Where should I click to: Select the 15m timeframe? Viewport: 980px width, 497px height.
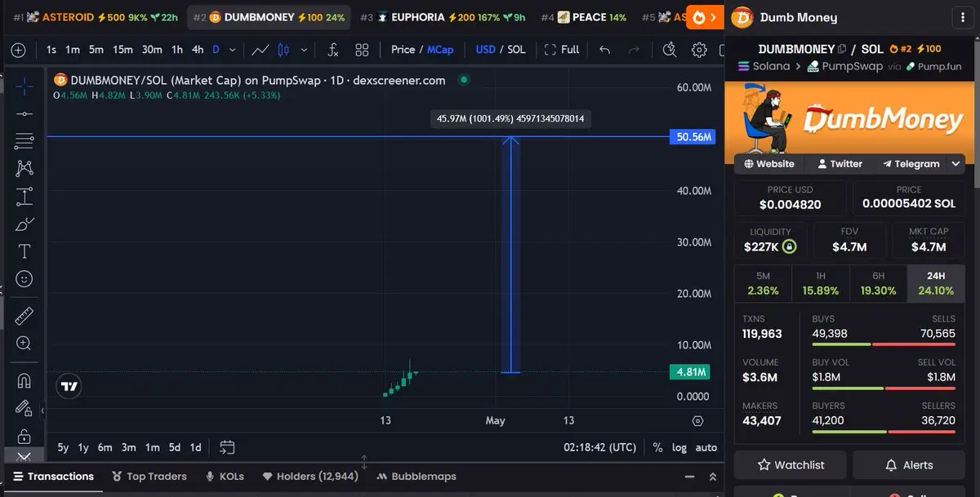(122, 50)
